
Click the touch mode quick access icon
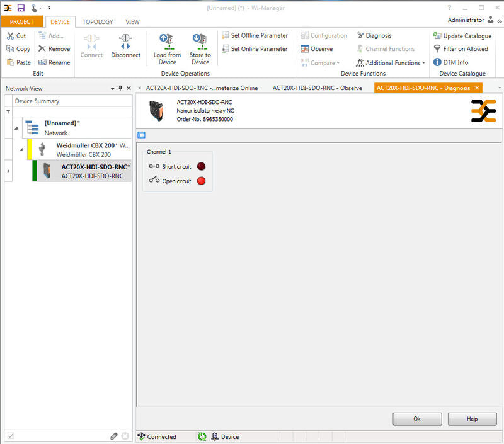point(34,8)
